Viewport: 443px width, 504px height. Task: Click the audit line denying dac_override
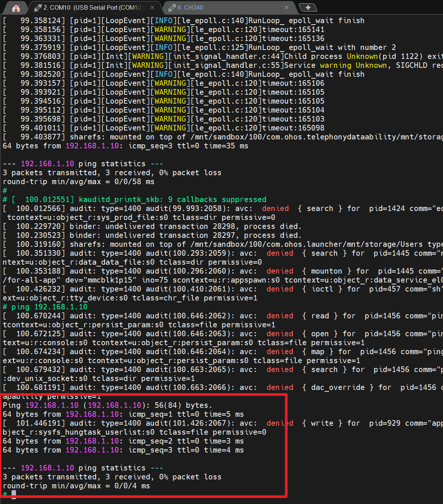point(223,387)
